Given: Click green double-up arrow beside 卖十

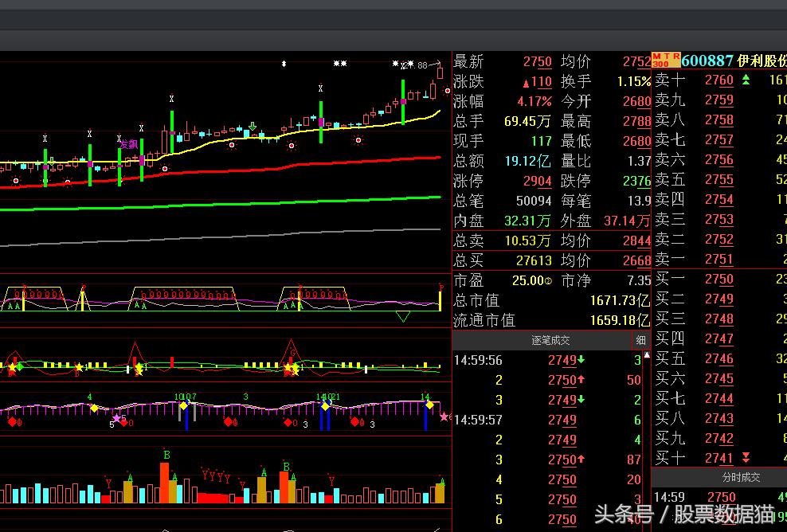Looking at the screenshot, I should point(746,80).
